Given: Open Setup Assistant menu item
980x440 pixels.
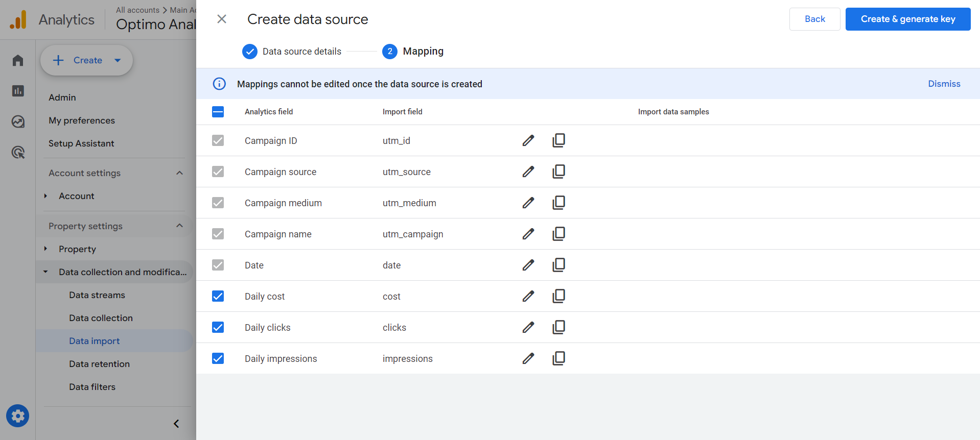Looking at the screenshot, I should 81,143.
